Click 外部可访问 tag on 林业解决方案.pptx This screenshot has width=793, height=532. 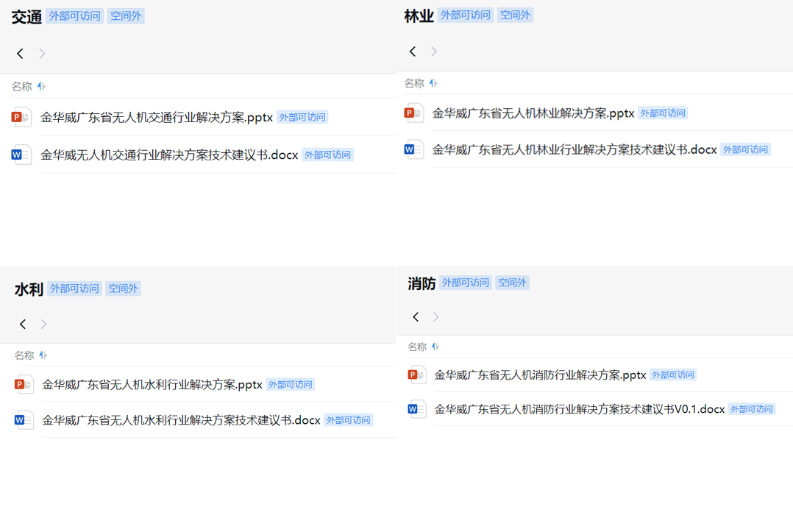(663, 113)
